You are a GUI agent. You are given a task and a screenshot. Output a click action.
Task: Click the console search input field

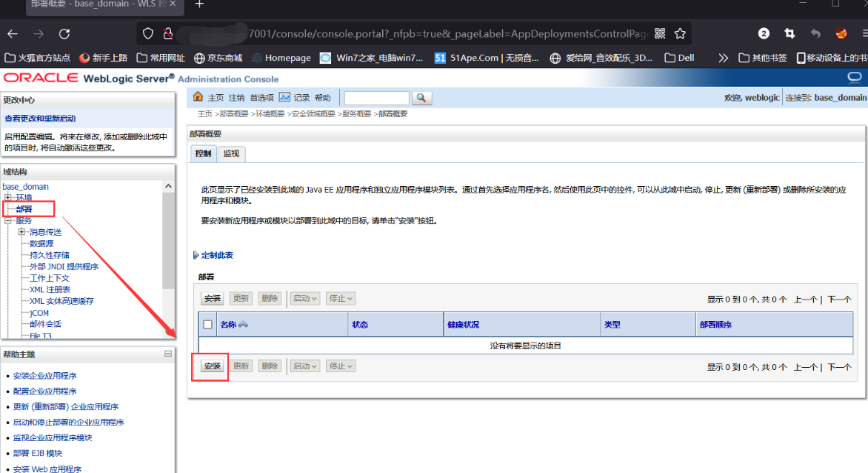point(376,98)
